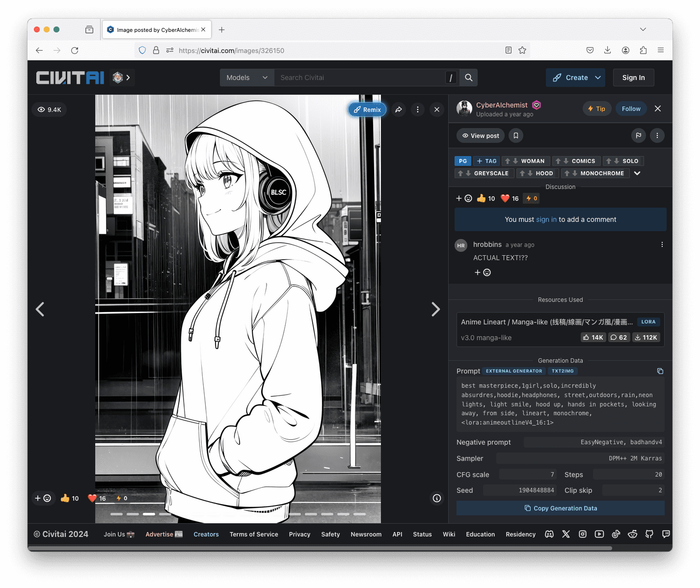The height and width of the screenshot is (588, 700).
Task: Copy the prompt using the copy icon
Action: (660, 371)
